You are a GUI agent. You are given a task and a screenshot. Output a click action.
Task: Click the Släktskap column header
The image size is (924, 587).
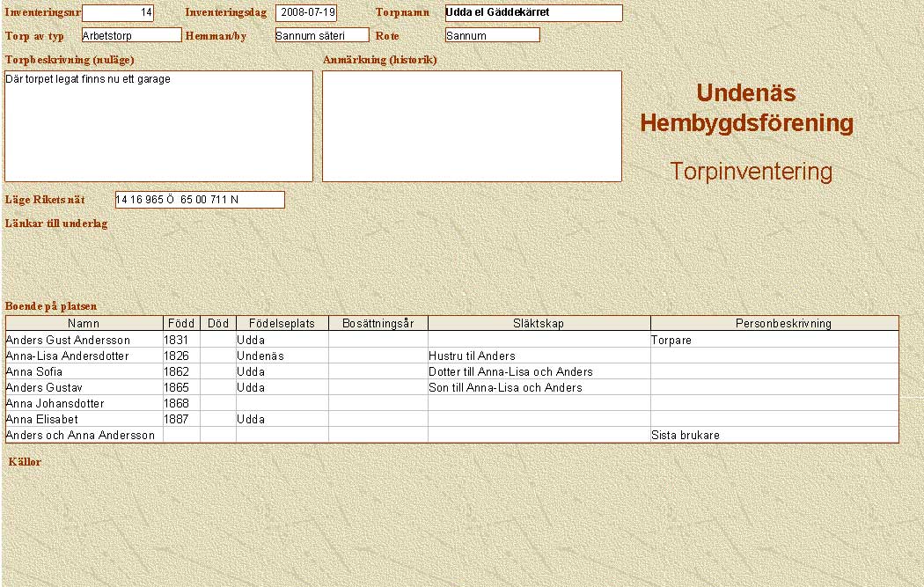(x=539, y=323)
